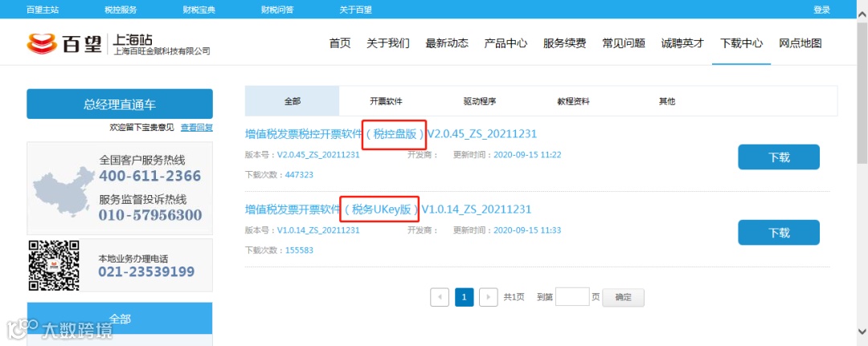Click version number V2.0.45_ZS_20211231

[318, 155]
